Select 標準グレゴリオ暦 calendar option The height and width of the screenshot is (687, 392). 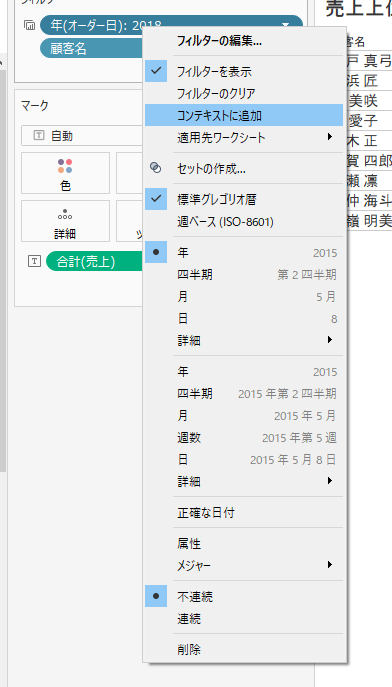coord(244,199)
